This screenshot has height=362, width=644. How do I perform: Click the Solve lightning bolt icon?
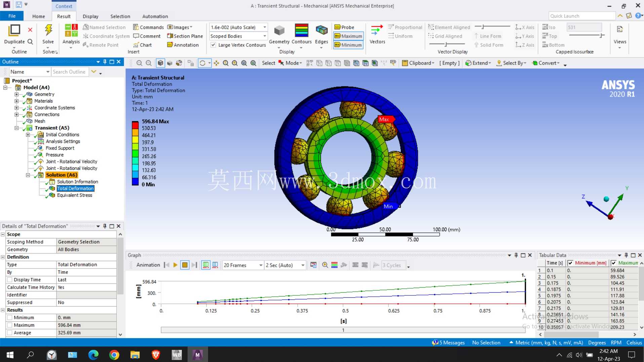[48, 30]
